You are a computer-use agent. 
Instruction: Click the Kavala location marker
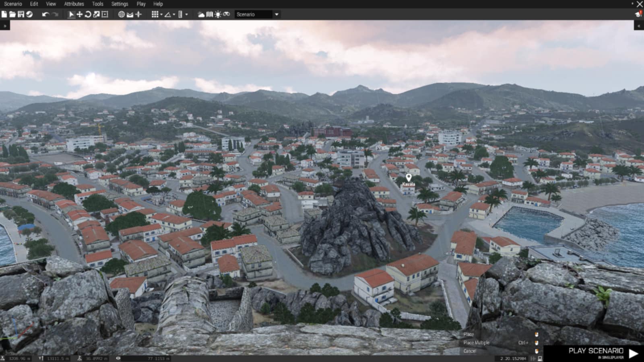[409, 177]
